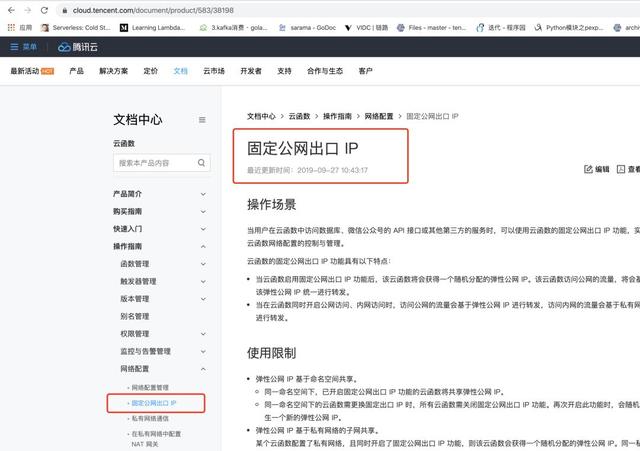
Task: Open the 网络配置管理 sidebar page
Action: 150,387
